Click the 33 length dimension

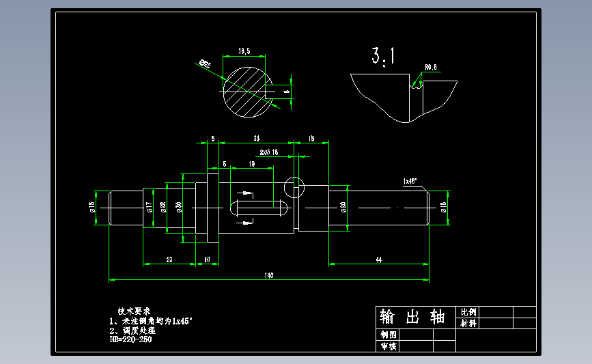click(x=256, y=139)
